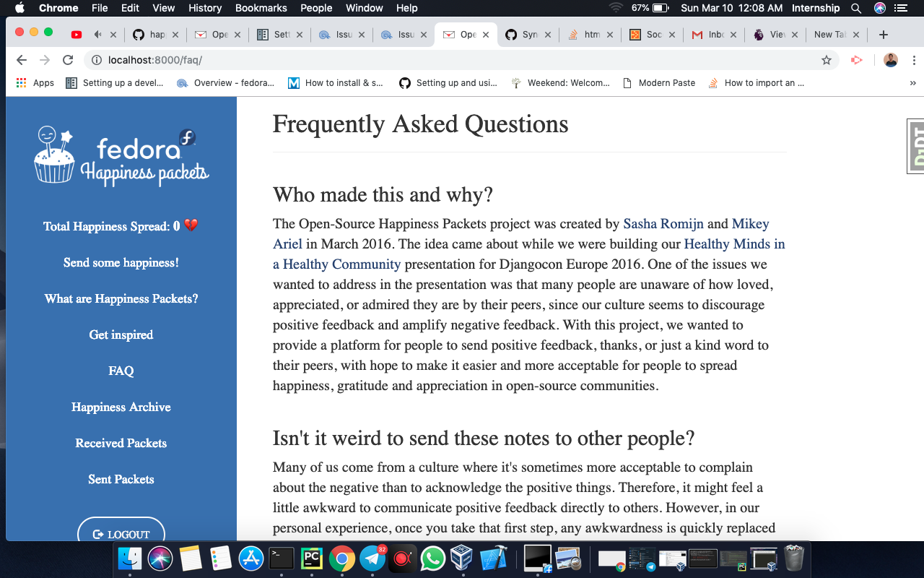Viewport: 924px width, 578px height.
Task: Open the Happiness Archive link
Action: [x=121, y=407]
